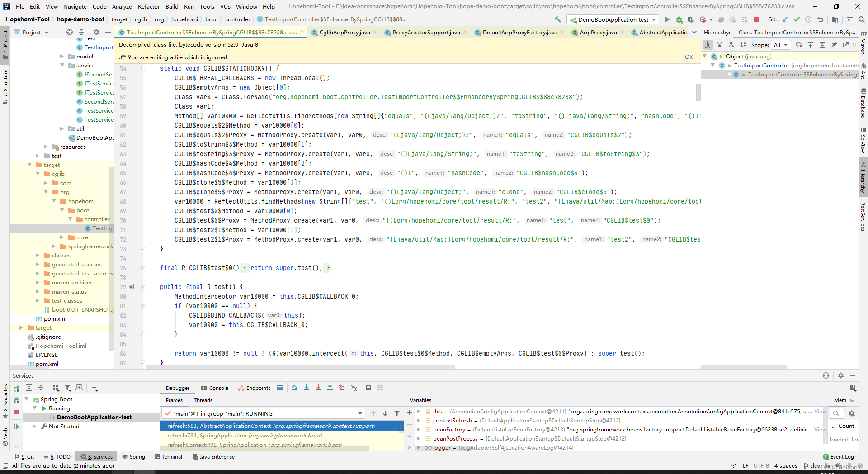The width and height of the screenshot is (868, 474).
Task: Click Force Step Into red arrow
Action: coord(318,388)
